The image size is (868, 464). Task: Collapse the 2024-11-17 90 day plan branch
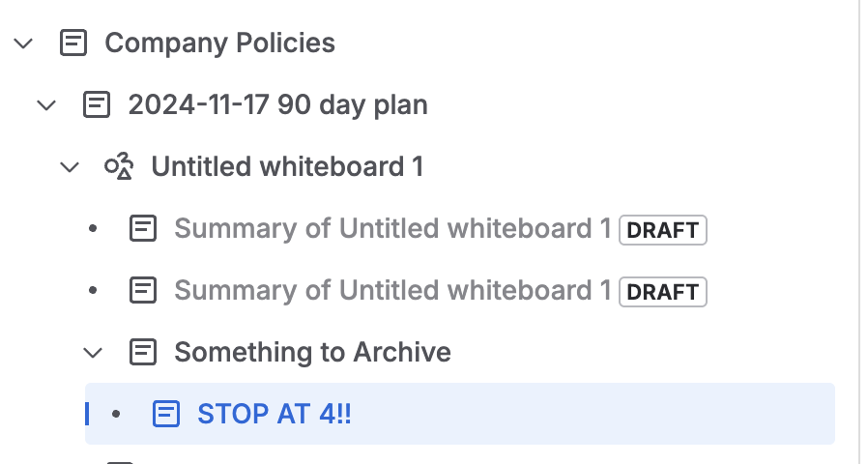[x=46, y=104]
